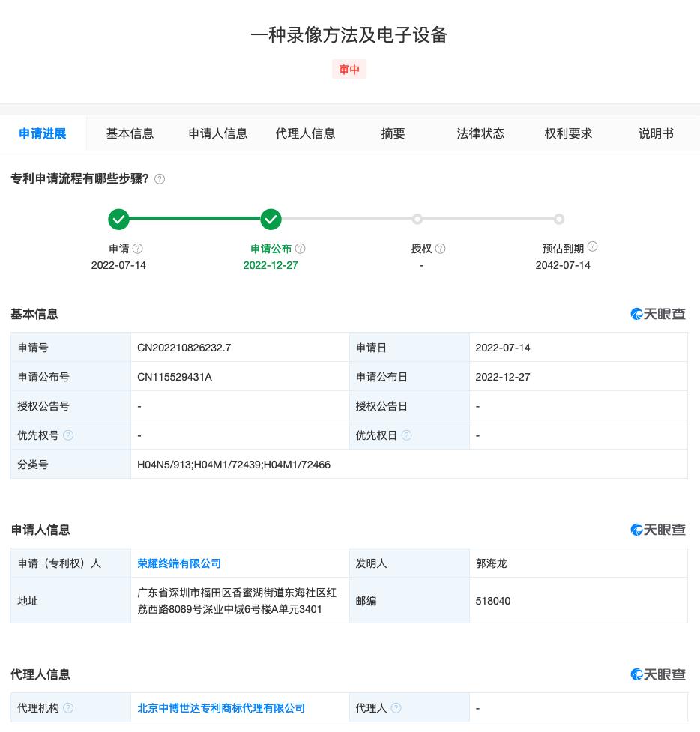Click the help icon beside 专利申请流程有哪些步骤
Viewport: 700px width, 732px height.
coord(160,178)
